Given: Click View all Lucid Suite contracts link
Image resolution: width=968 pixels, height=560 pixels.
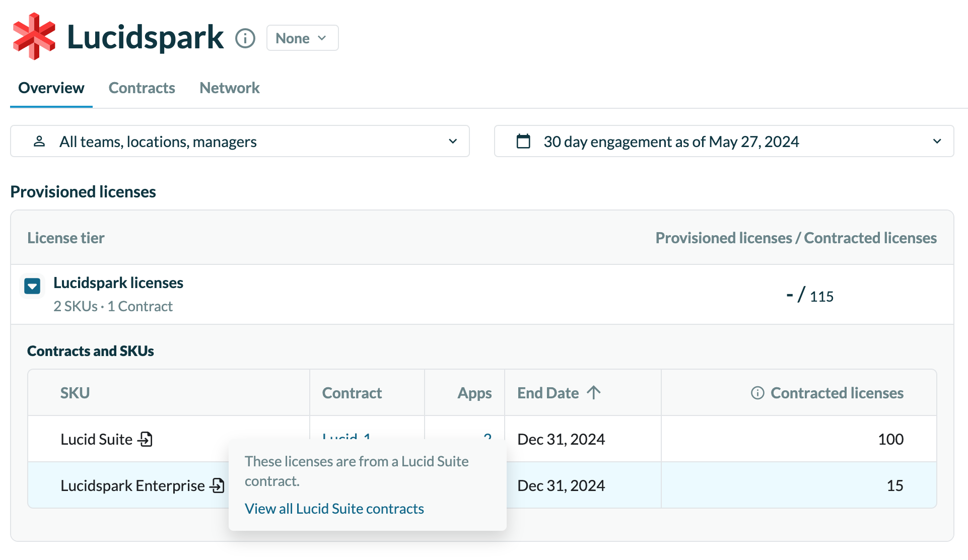Looking at the screenshot, I should click(334, 509).
